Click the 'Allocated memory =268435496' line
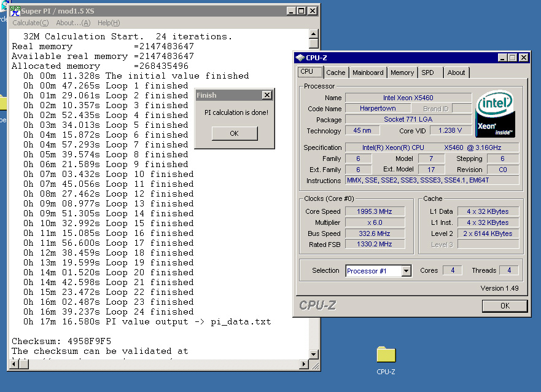 pyautogui.click(x=100, y=66)
